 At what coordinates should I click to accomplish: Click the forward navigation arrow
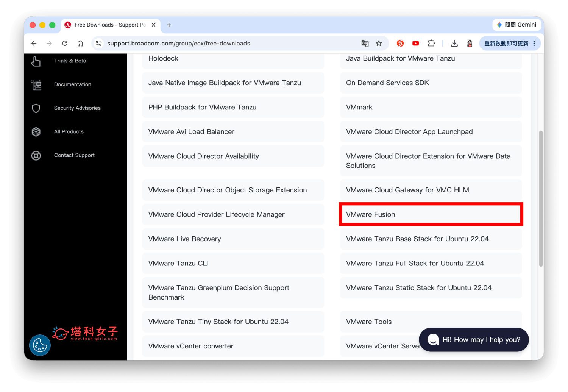coord(49,44)
